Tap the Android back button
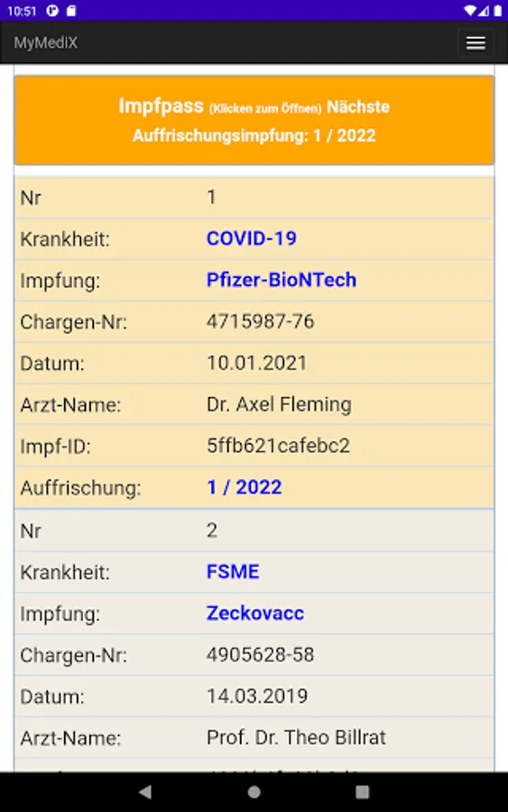Viewport: 508px width, 812px height. coord(145,792)
